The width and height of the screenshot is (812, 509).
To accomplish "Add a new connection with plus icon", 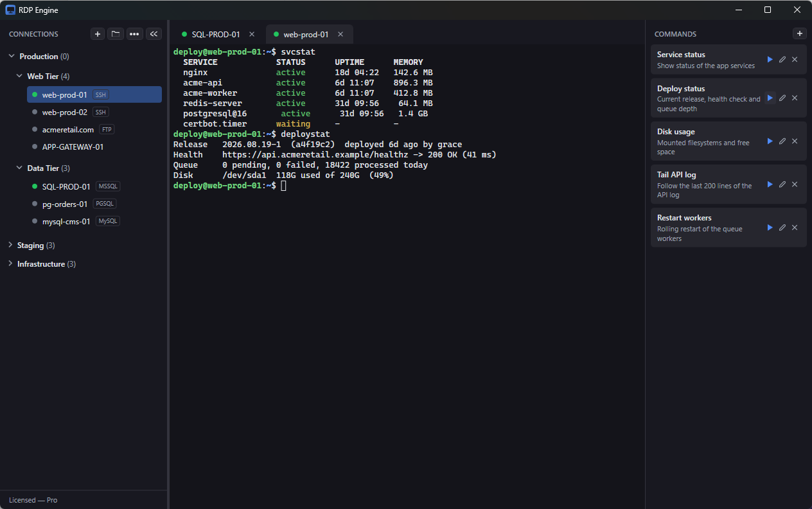I will (98, 34).
